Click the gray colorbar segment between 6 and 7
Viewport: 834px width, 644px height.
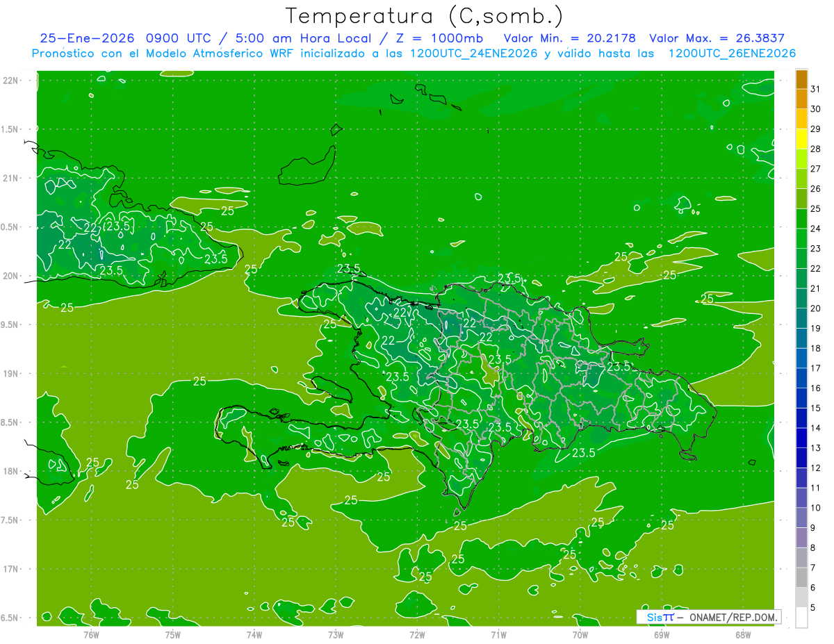coord(801,577)
